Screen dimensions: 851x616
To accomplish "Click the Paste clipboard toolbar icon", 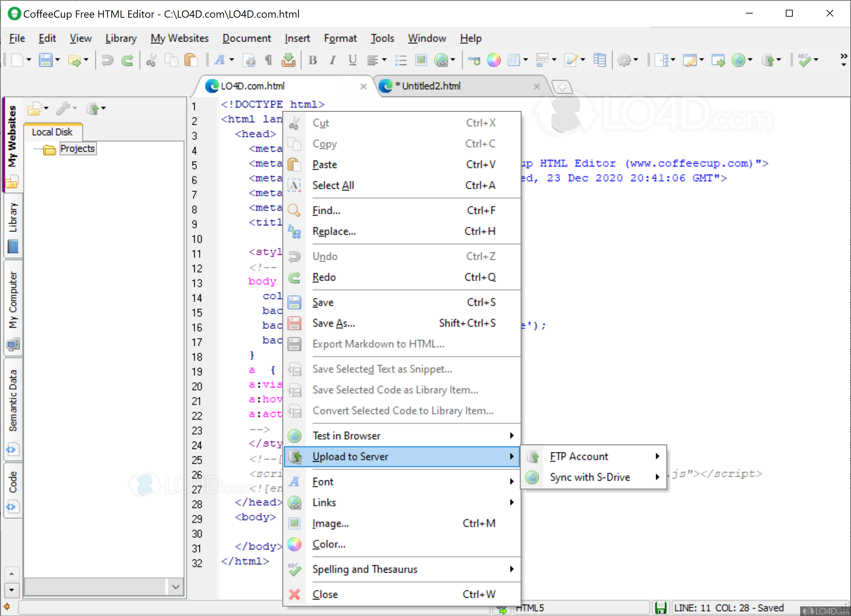I will click(x=191, y=60).
